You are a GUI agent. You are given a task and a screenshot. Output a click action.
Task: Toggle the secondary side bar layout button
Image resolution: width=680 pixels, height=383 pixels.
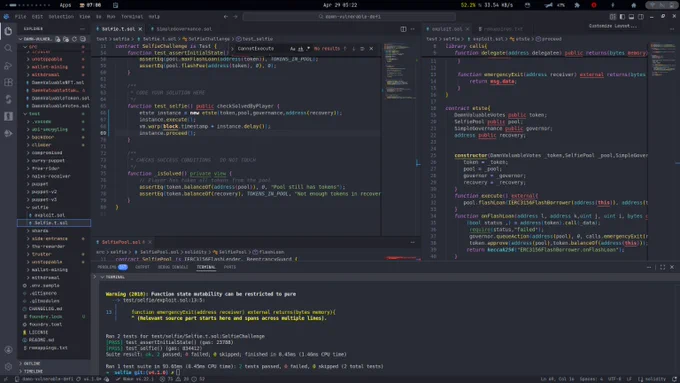coord(641,16)
